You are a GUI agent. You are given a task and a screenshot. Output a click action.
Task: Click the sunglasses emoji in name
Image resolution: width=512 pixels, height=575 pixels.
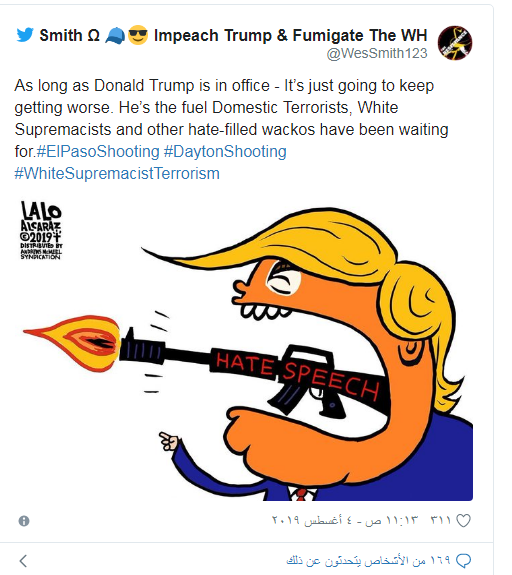tap(138, 36)
